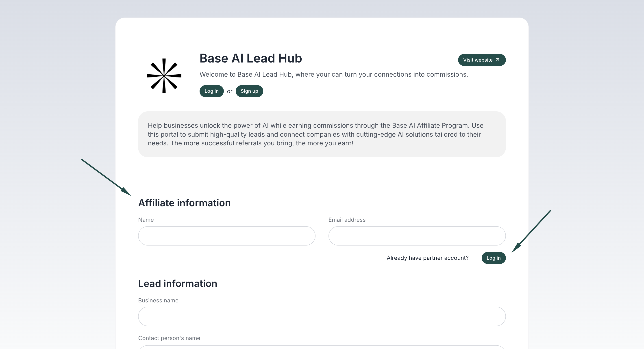
Task: Click the Email address label
Action: 347,220
